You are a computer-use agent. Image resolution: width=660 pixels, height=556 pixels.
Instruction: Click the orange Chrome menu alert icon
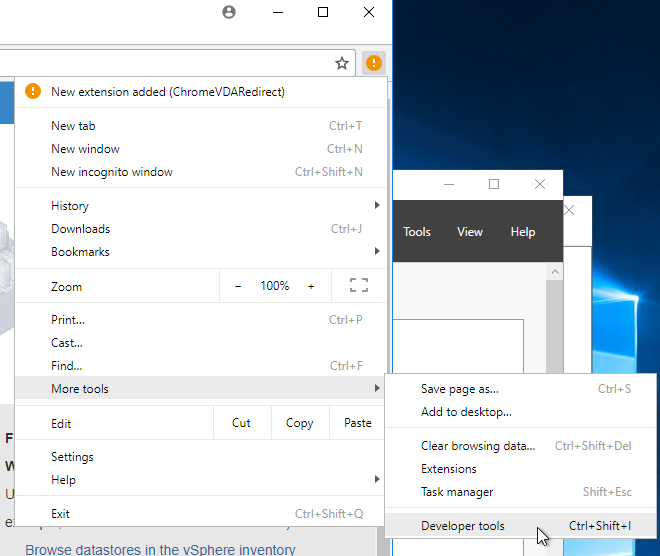tap(374, 63)
